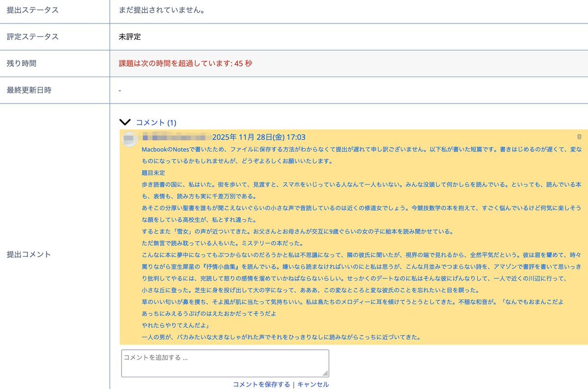The image size is (588, 389).
Task: Click the 最終更新日時 row label
Action: click(x=29, y=90)
